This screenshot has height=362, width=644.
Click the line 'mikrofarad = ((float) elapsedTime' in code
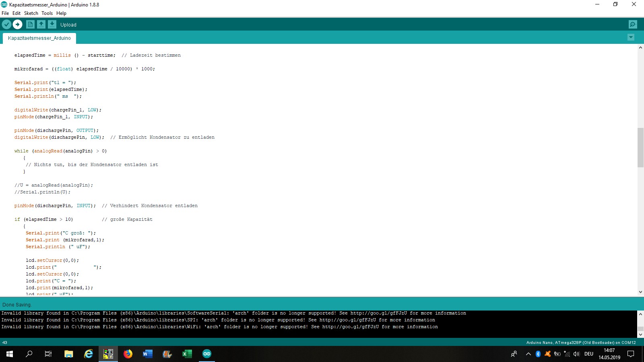click(x=85, y=69)
